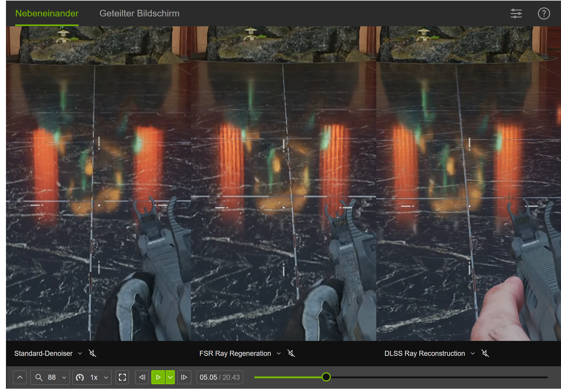Open the help question mark icon
This screenshot has height=392, width=561.
point(544,13)
